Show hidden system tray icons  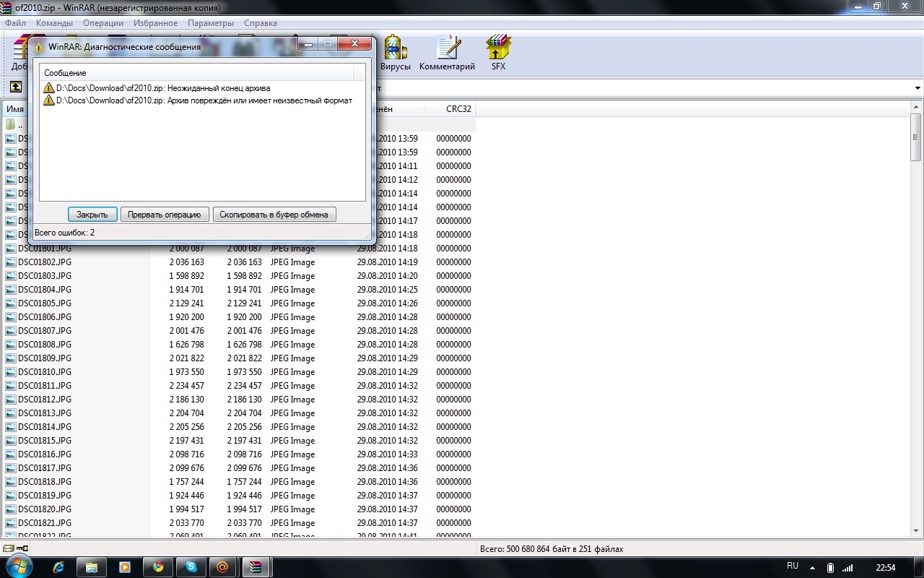click(x=813, y=567)
